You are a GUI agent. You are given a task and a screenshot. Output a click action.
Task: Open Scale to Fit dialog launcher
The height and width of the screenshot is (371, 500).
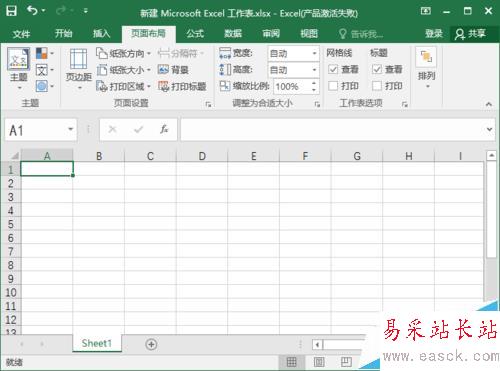(x=317, y=104)
